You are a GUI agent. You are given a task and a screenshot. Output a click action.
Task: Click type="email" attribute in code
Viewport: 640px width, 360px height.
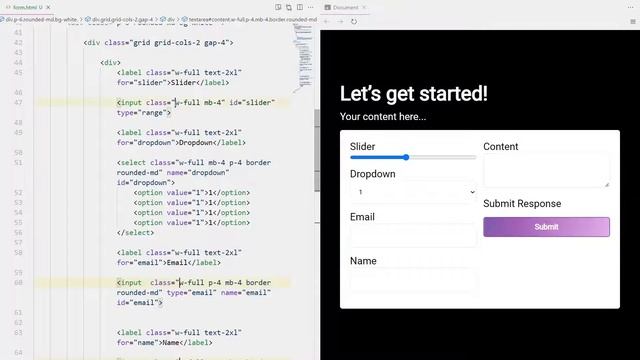(191, 293)
